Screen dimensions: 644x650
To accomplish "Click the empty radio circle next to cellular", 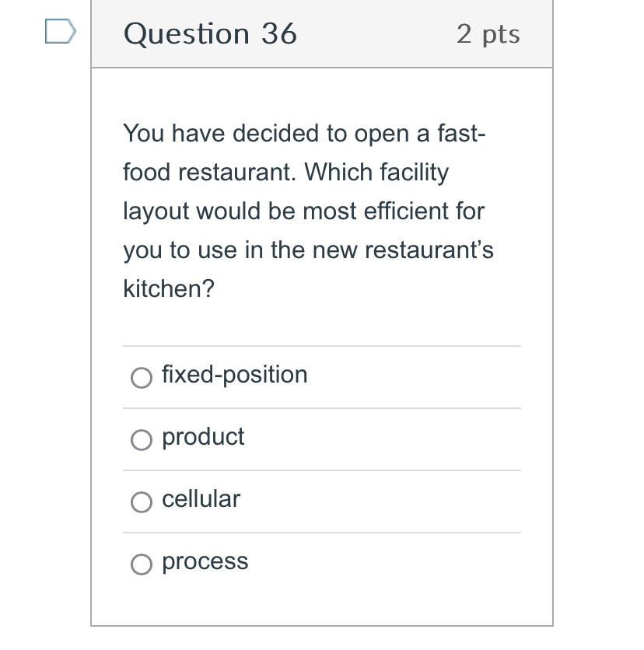I will pos(142,502).
